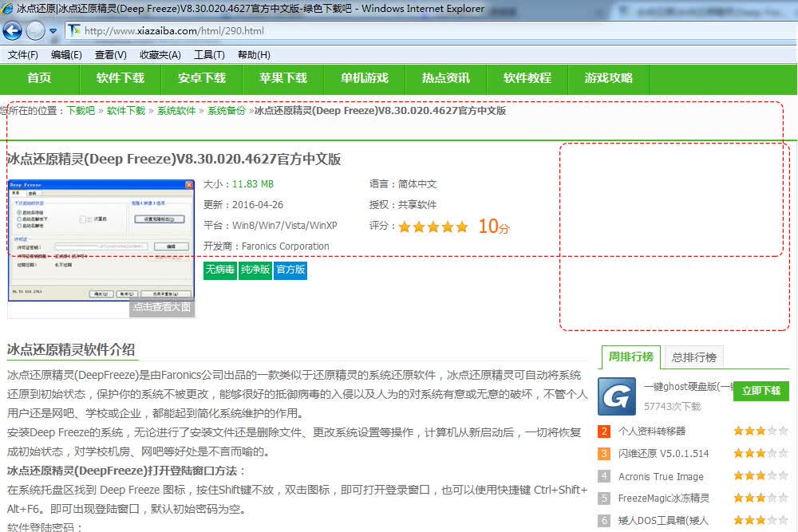Click the Internet Explorer title bar icon

tap(7, 8)
